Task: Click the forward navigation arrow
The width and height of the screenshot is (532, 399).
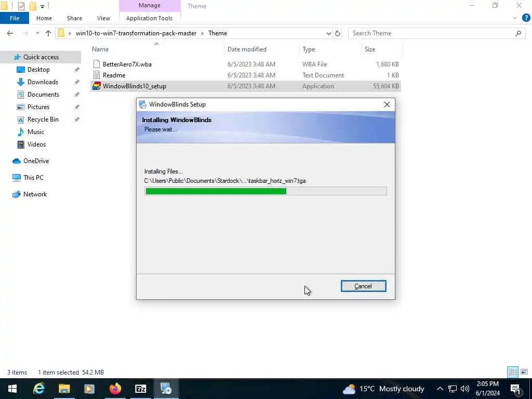Action: click(x=25, y=33)
